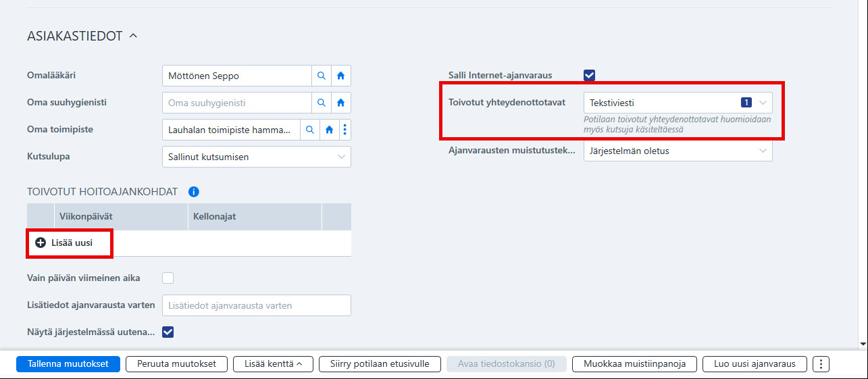Search for Omalääkäri with magnifier icon
The width and height of the screenshot is (868, 379).
click(x=322, y=76)
